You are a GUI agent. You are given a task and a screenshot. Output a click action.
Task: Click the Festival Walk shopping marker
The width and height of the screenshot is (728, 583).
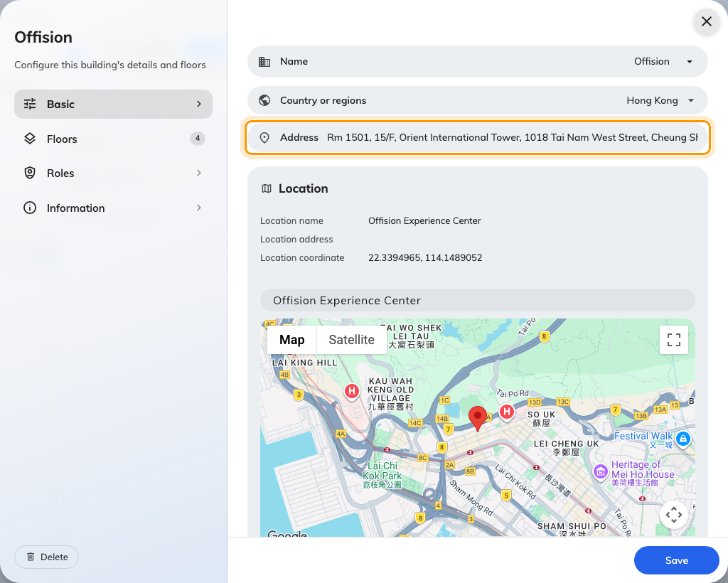click(x=683, y=438)
